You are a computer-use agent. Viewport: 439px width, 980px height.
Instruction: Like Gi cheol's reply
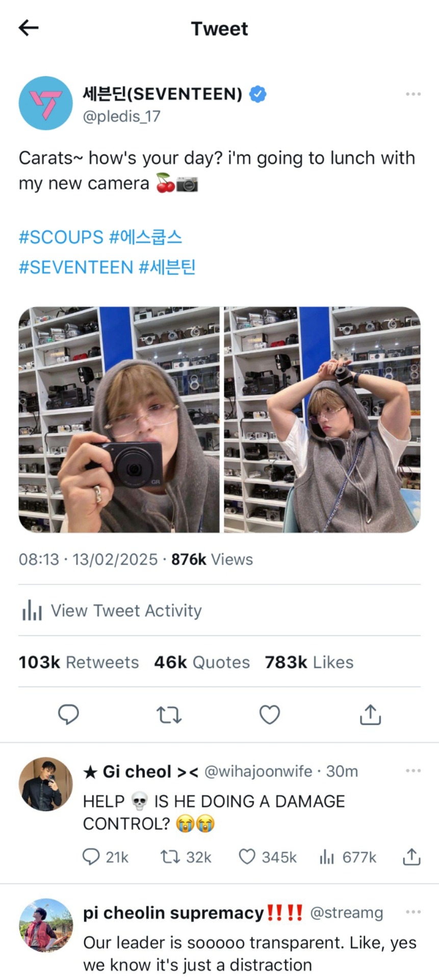coord(247,856)
